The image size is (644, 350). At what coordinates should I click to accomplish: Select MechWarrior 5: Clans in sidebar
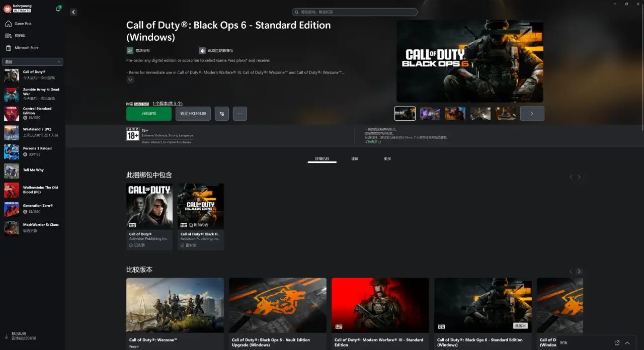coord(32,228)
